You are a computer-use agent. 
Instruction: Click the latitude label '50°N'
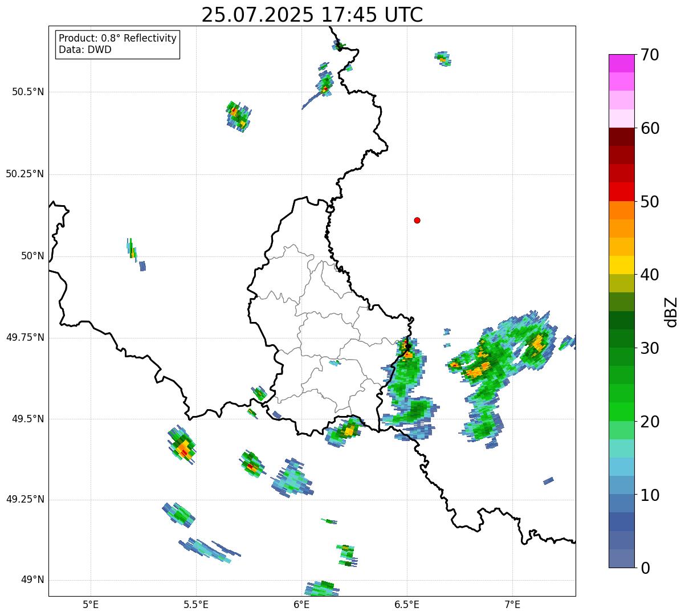(32, 256)
